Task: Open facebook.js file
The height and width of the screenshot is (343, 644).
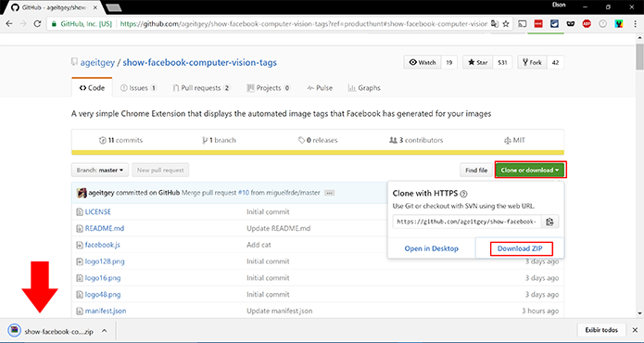Action: [x=102, y=245]
